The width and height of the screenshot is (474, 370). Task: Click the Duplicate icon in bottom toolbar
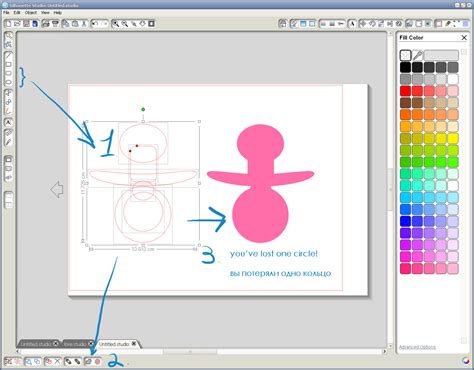[x=48, y=361]
